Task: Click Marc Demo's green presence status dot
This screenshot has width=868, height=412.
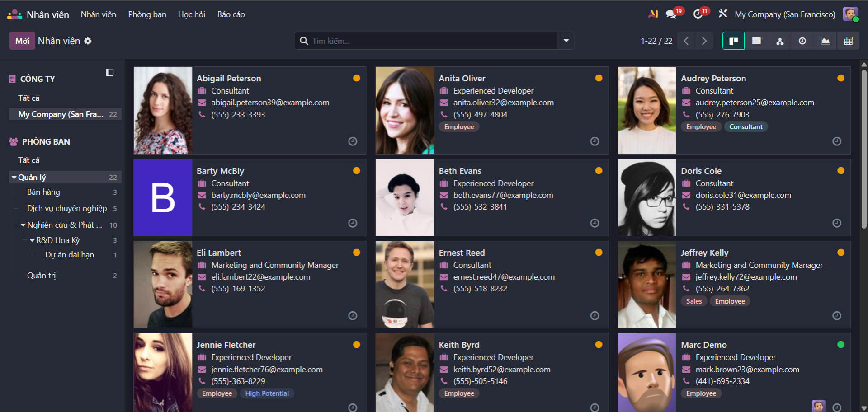Action: 841,345
